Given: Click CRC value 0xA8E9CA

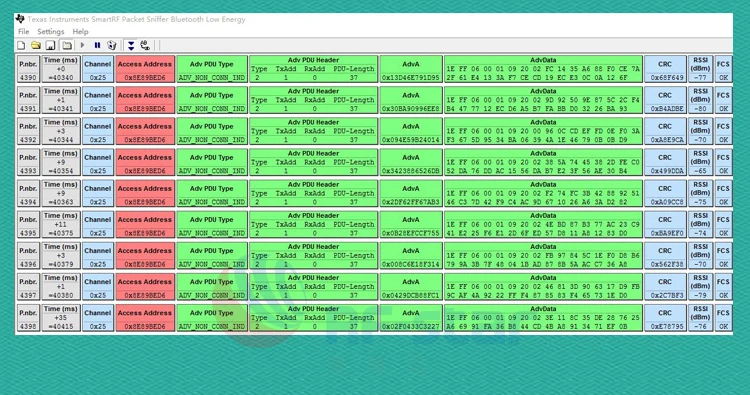Looking at the screenshot, I should [667, 140].
